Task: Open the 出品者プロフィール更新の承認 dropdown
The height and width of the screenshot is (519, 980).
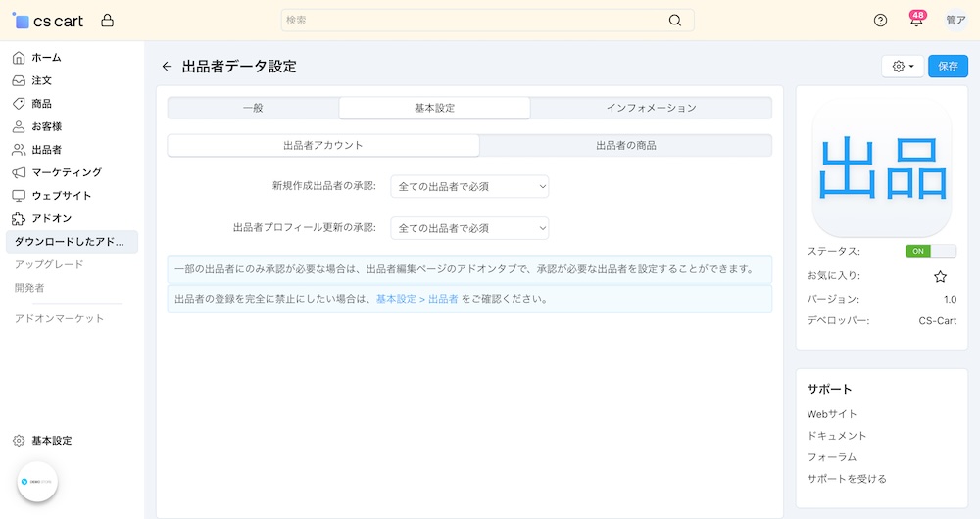Action: point(469,228)
